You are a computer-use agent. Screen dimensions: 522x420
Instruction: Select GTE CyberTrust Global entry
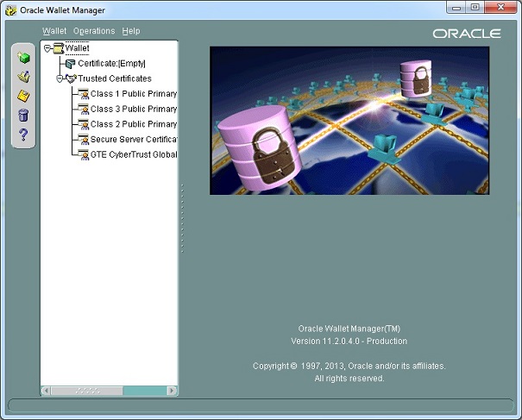134,154
